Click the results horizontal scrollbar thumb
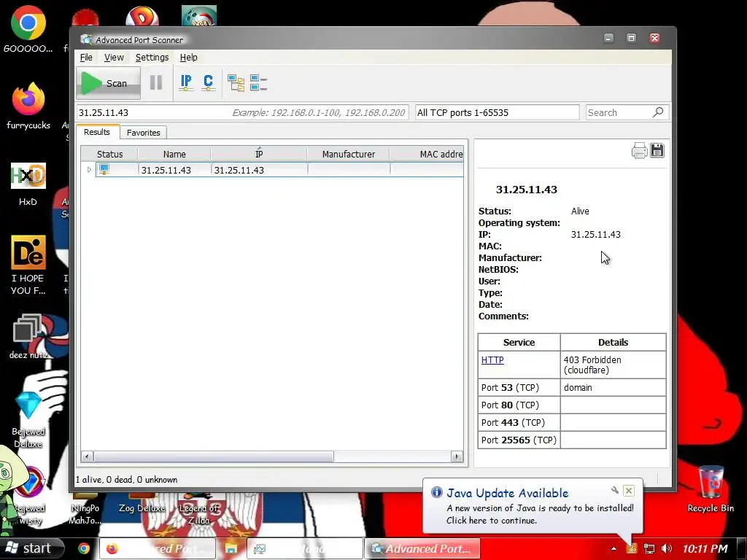The height and width of the screenshot is (560, 747). (214, 456)
